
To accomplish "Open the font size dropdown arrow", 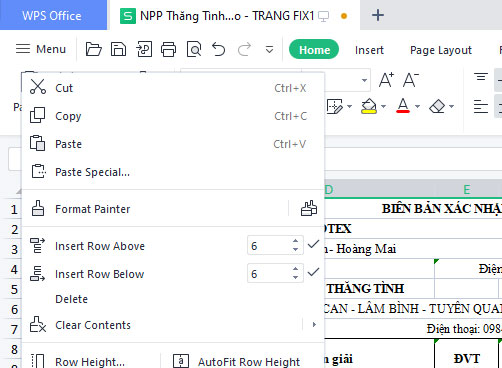I will pyautogui.click(x=364, y=80).
